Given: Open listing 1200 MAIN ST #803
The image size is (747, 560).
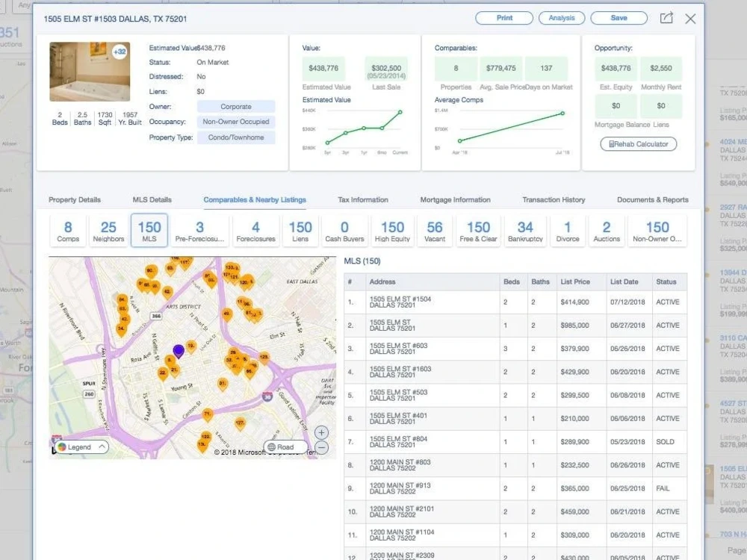Looking at the screenshot, I should click(515, 466).
